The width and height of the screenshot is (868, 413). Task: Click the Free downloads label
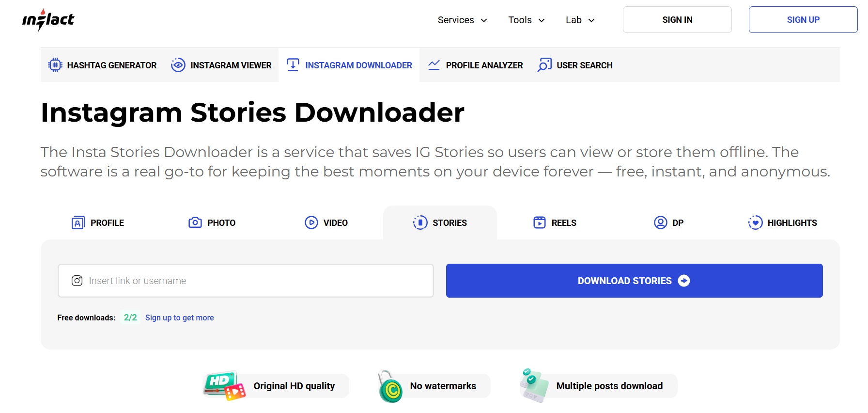point(86,318)
